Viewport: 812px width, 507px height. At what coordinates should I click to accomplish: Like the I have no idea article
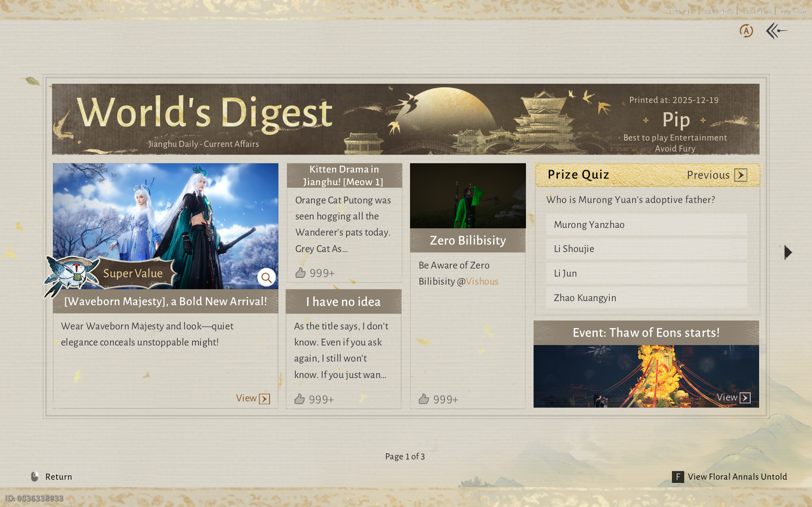point(300,399)
